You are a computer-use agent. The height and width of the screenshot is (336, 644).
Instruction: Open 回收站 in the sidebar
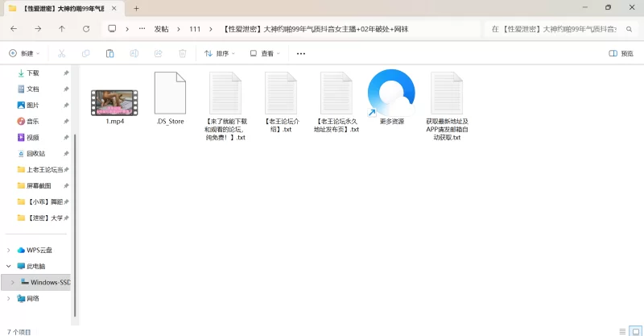click(x=36, y=153)
